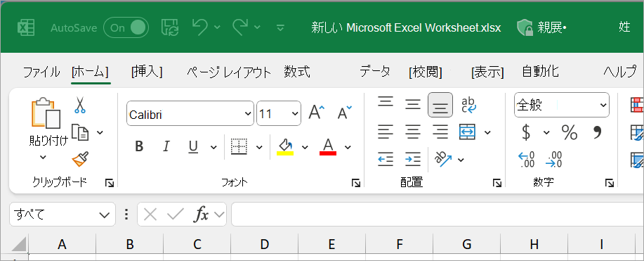
Task: Switch to the 数式 tab
Action: pyautogui.click(x=296, y=72)
